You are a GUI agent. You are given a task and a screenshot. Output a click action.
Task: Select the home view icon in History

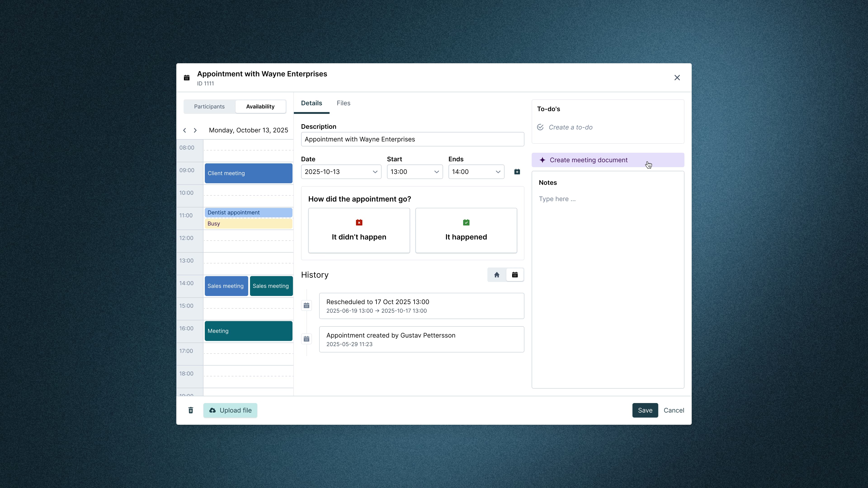pos(496,274)
